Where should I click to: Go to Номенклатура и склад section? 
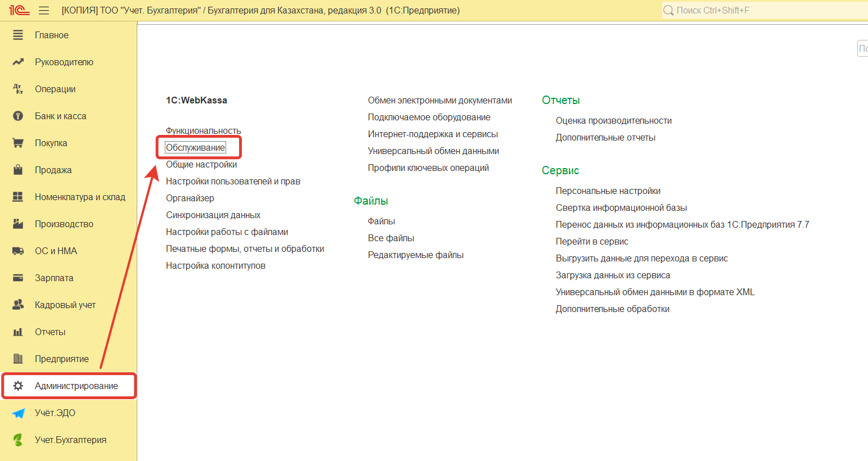(80, 197)
